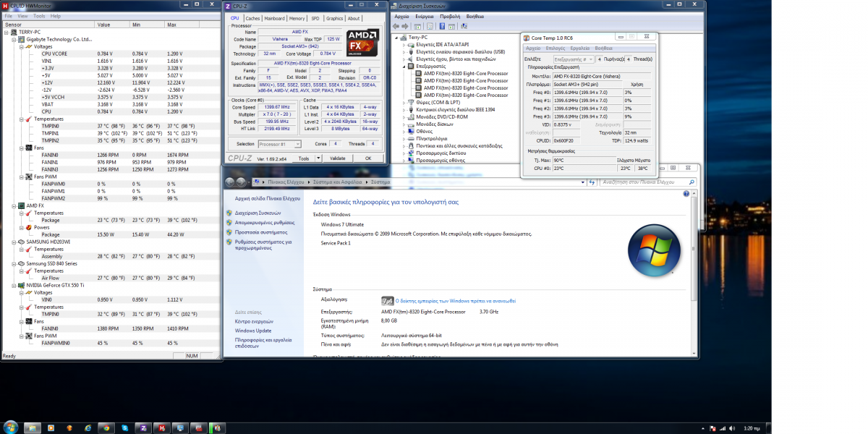Screen dimensions: 868x434
Task: Expand Μονάδες δίσκων node
Action: click(403, 124)
